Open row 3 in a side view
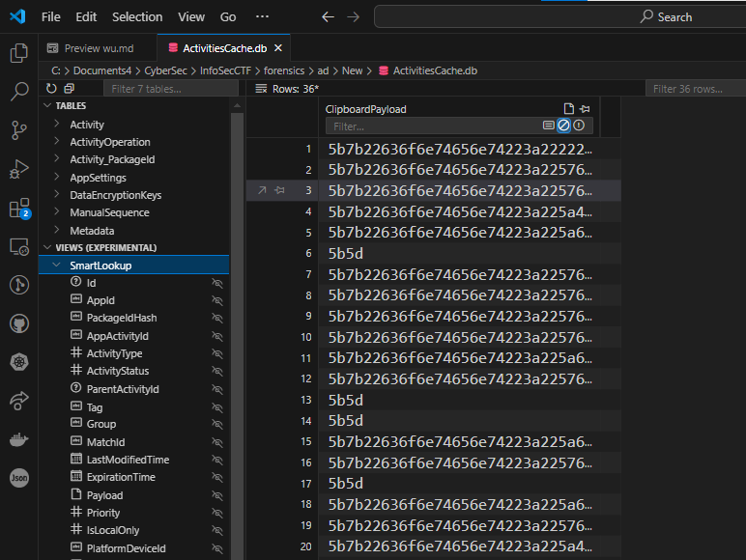746x560 pixels. [262, 191]
